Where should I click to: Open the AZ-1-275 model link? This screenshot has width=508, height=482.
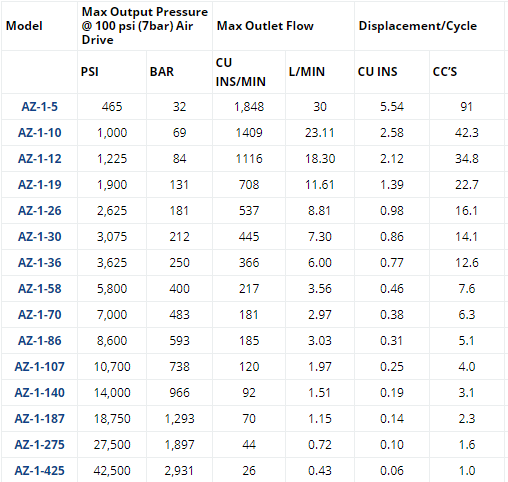click(x=39, y=445)
